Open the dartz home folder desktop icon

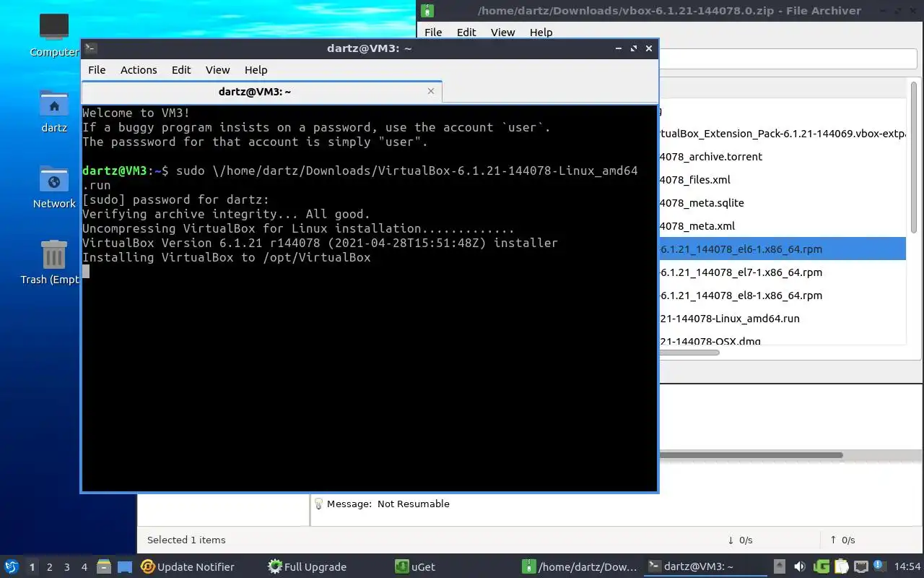coord(54,111)
